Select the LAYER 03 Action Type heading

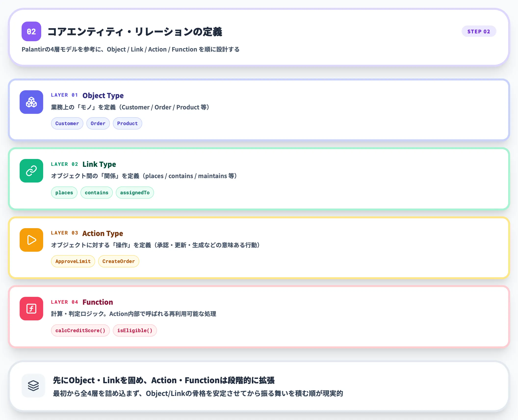[103, 233]
